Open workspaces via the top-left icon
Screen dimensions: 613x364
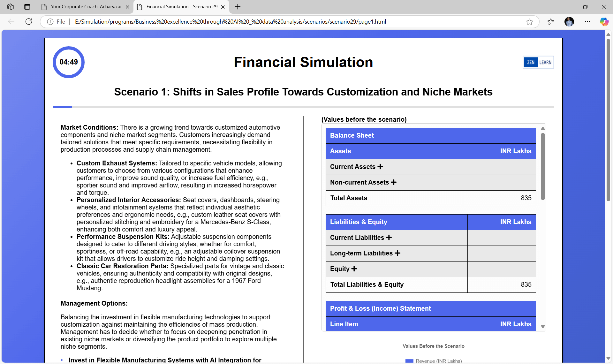pos(11,6)
